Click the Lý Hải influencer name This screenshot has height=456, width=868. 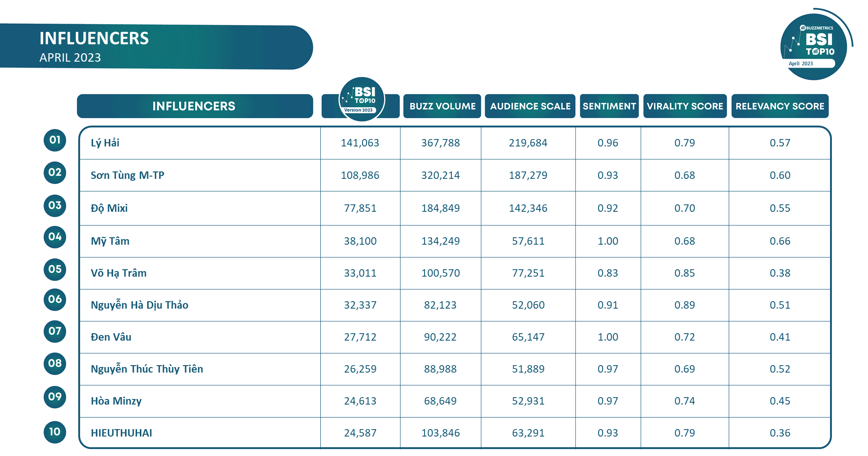(x=105, y=143)
